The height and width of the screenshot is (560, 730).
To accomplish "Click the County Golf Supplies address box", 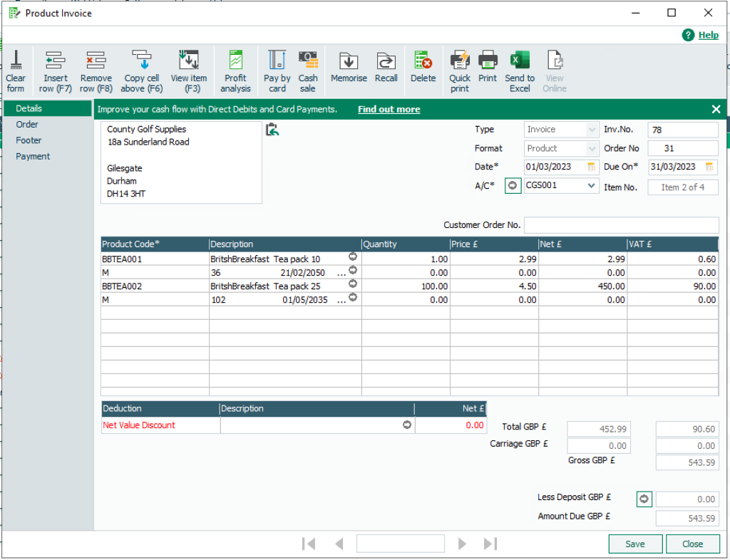I will pyautogui.click(x=181, y=162).
